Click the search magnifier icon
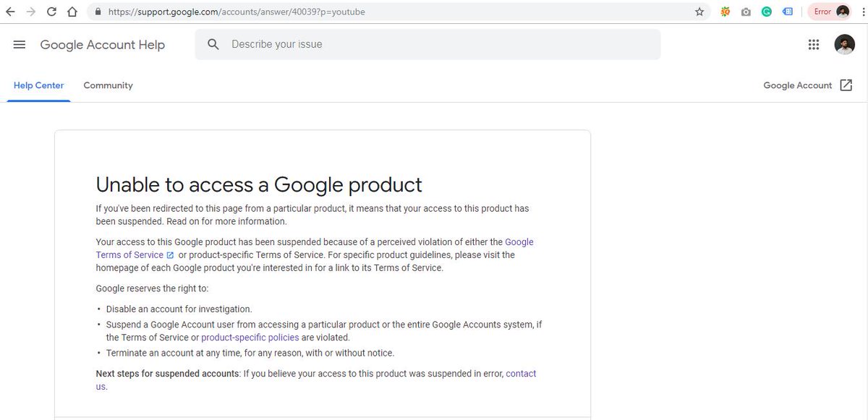This screenshot has width=868, height=420. point(213,44)
